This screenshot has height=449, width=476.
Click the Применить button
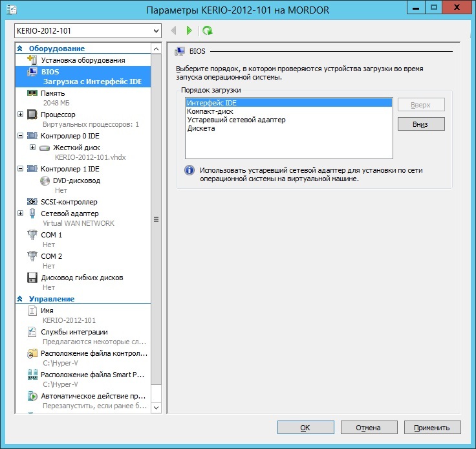click(x=432, y=428)
